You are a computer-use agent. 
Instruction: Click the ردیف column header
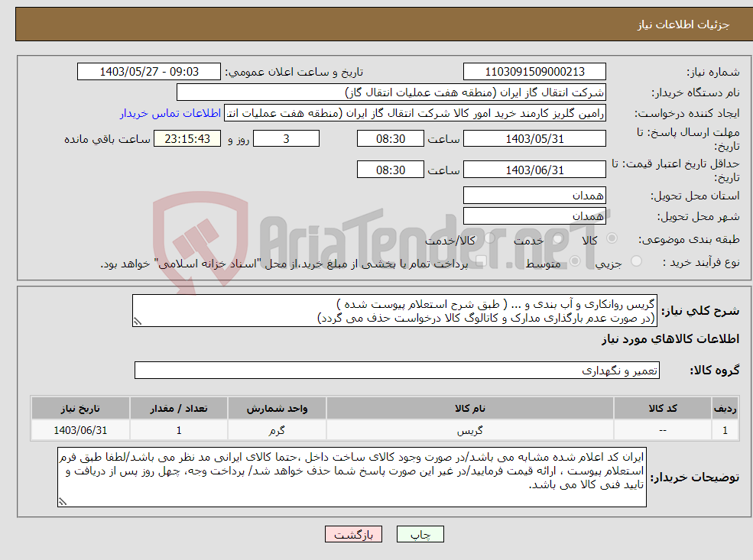pos(725,409)
